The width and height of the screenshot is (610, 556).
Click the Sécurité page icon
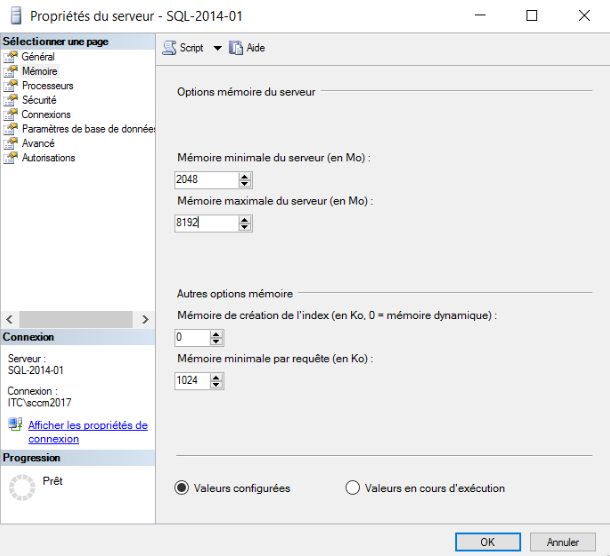pyautogui.click(x=11, y=100)
